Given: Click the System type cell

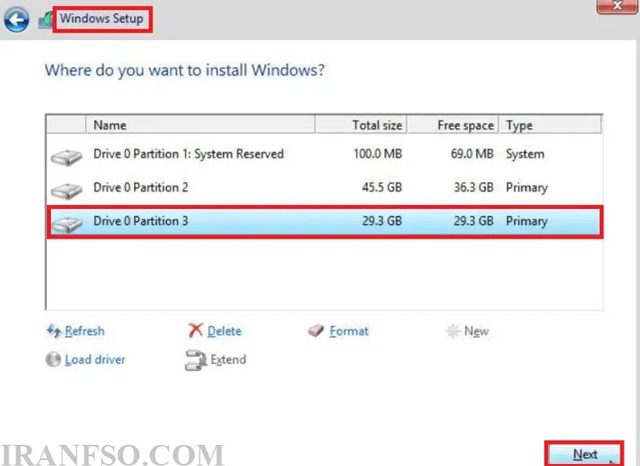Looking at the screenshot, I should tap(525, 154).
